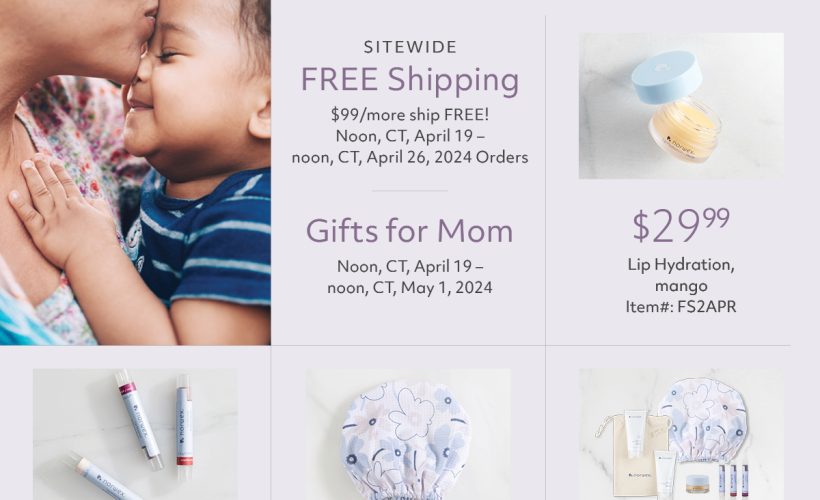Open the FREE Shipping headline link
820x500 pixels.
click(409, 80)
